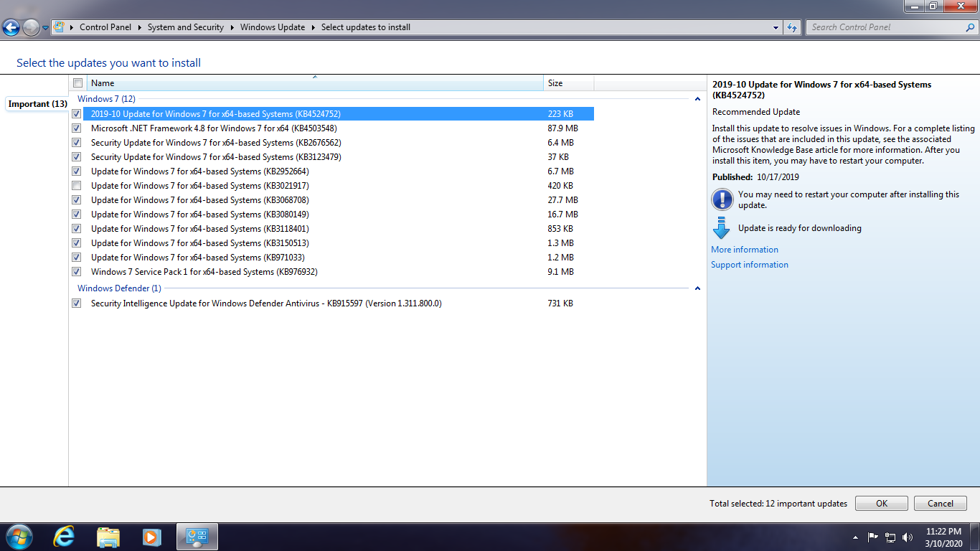Uncheck Windows Defender KB915597 checkbox
This screenshot has width=980, height=551.
pos(77,303)
